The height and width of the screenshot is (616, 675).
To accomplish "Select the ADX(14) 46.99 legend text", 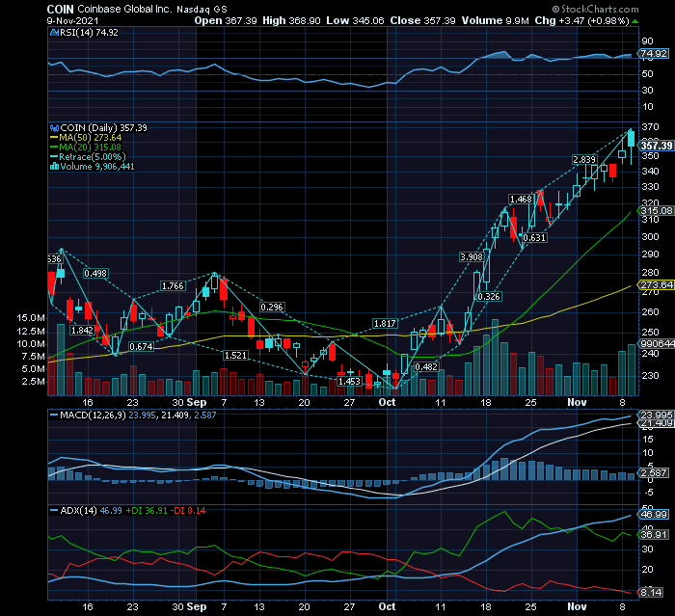I will coord(91,511).
